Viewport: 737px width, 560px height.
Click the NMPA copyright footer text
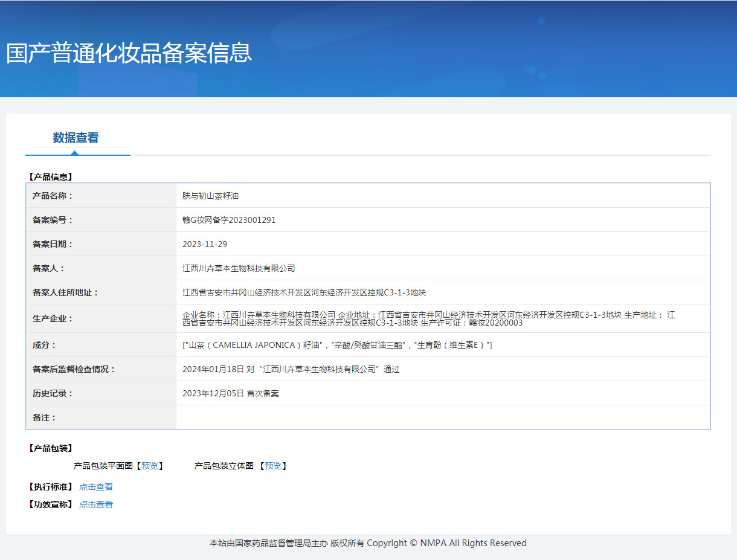(x=368, y=543)
